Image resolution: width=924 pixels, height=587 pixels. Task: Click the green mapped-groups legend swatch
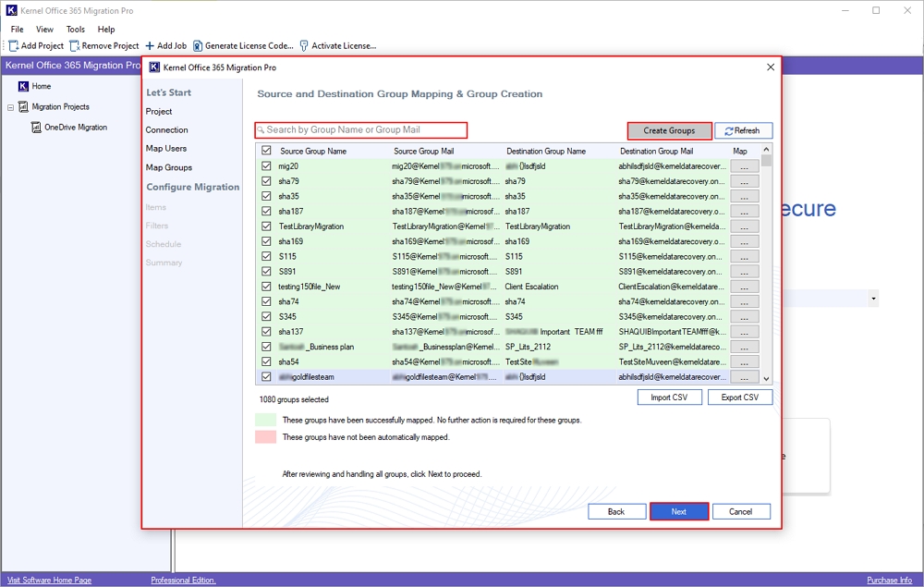tap(266, 420)
